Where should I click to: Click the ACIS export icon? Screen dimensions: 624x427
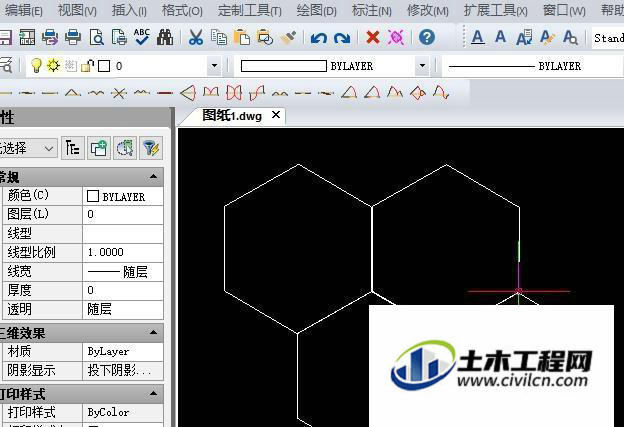27,37
